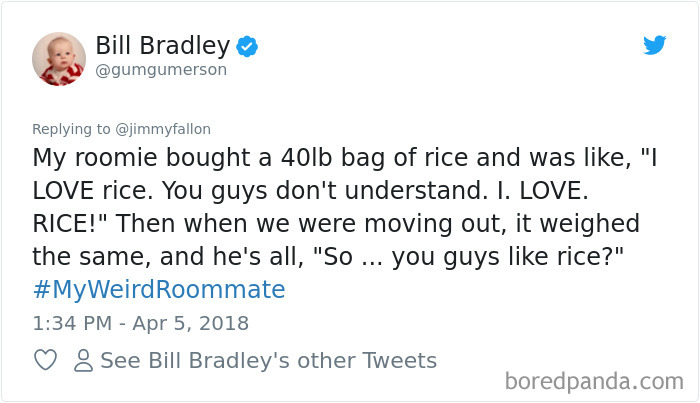Open Bill Bradley's profile picture

[57, 57]
